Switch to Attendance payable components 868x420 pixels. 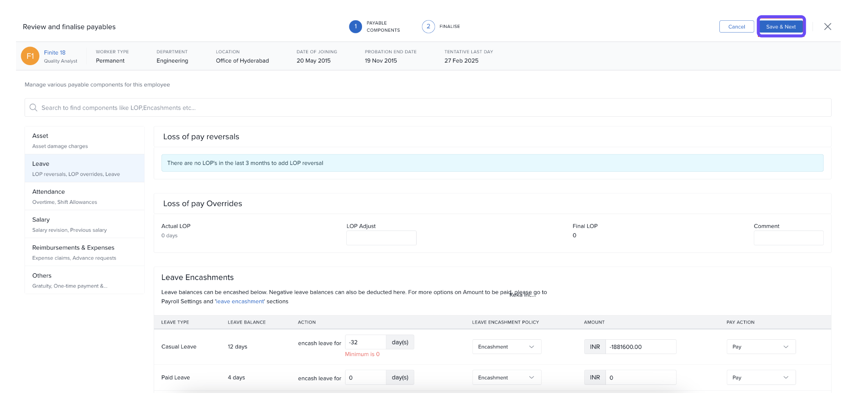pos(84,196)
